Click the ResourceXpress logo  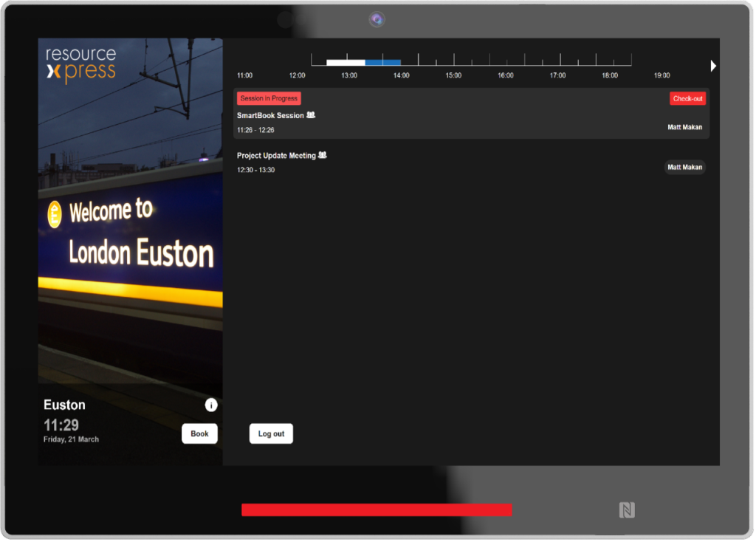click(x=81, y=64)
